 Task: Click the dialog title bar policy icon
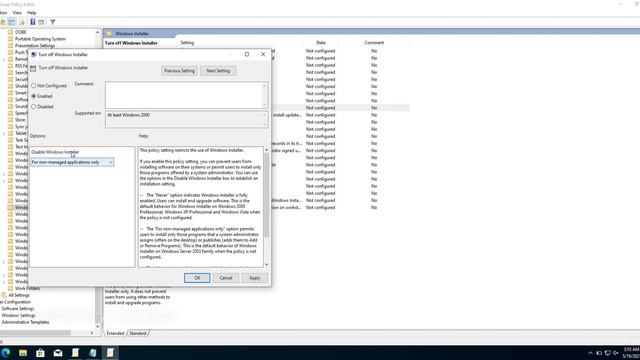pyautogui.click(x=34, y=54)
